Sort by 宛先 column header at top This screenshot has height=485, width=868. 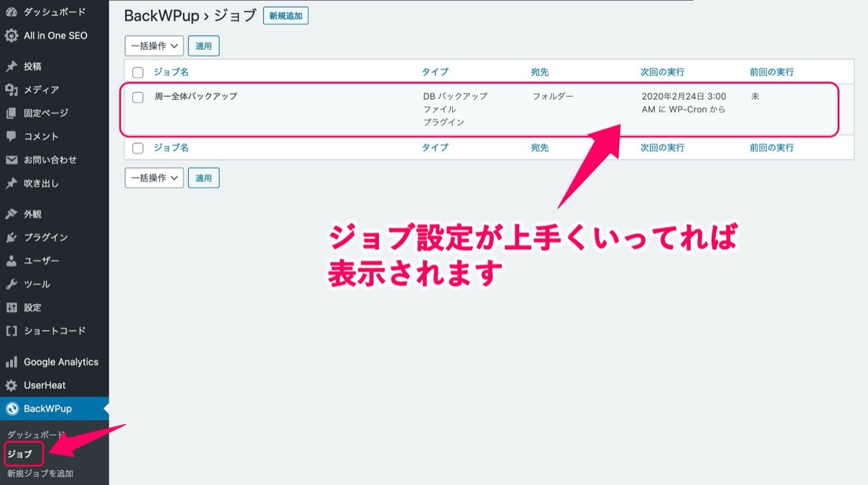540,72
